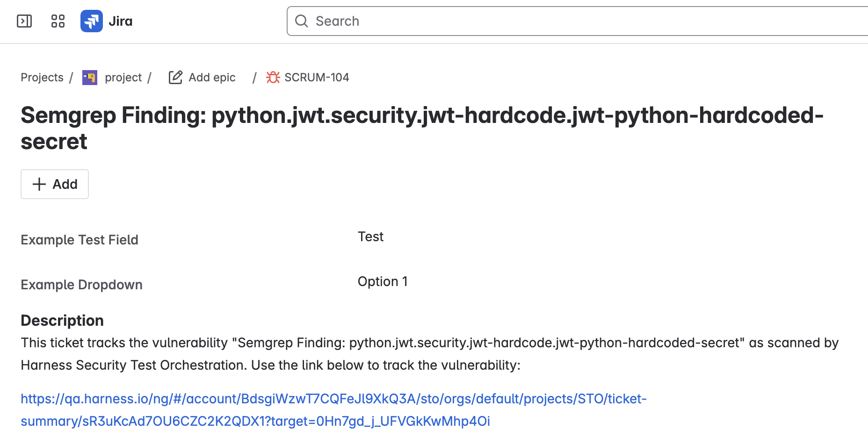Image resolution: width=868 pixels, height=444 pixels.
Task: Click the plus icon on the Add button
Action: tap(39, 184)
